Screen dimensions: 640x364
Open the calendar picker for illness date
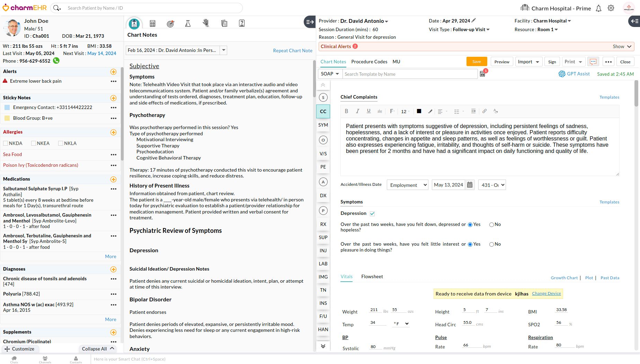tap(470, 185)
